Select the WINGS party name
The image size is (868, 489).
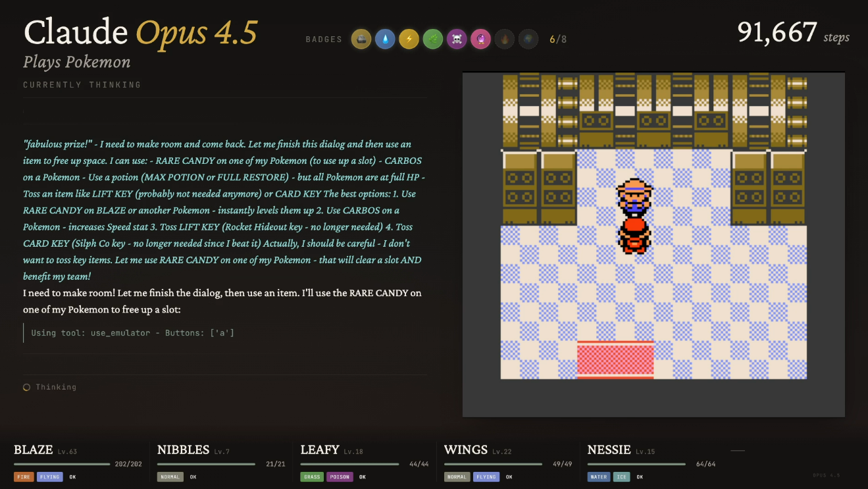[x=466, y=450]
